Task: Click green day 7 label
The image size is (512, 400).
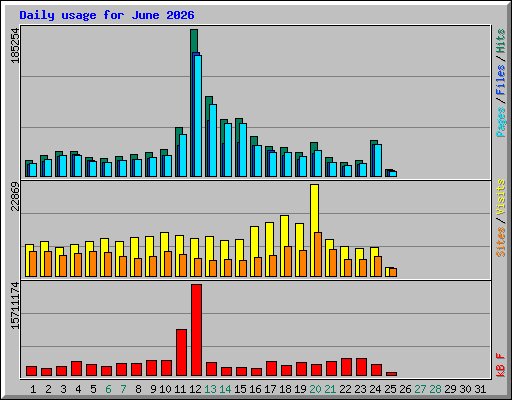Action: coord(123,389)
